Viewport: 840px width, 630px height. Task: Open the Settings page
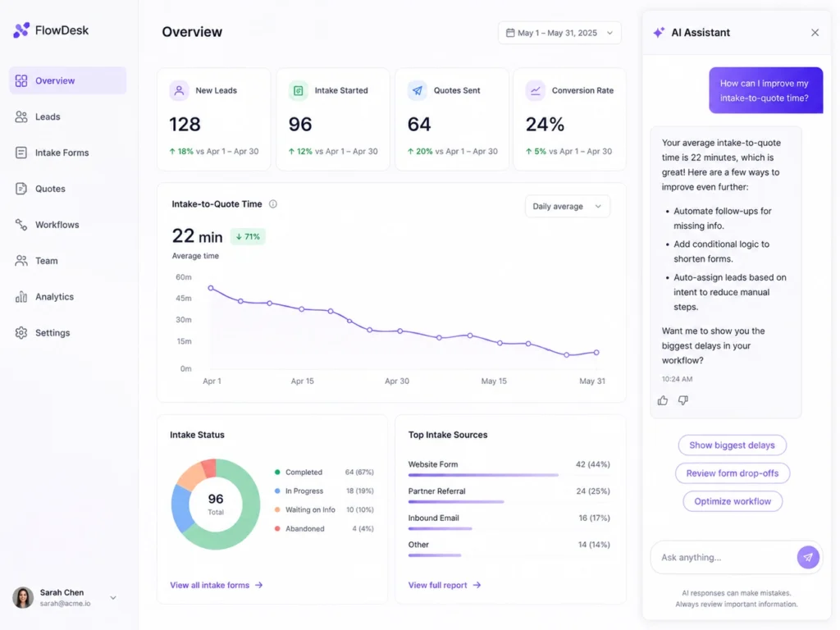[x=67, y=333]
